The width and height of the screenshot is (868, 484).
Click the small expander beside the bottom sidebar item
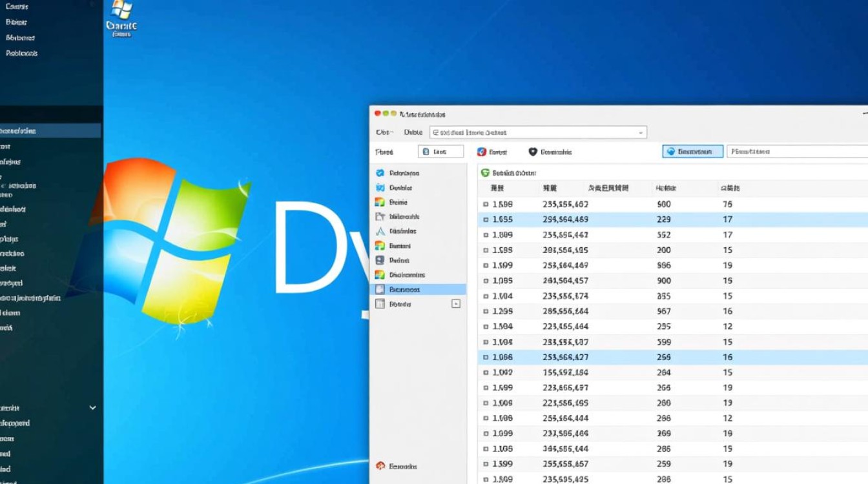point(455,303)
